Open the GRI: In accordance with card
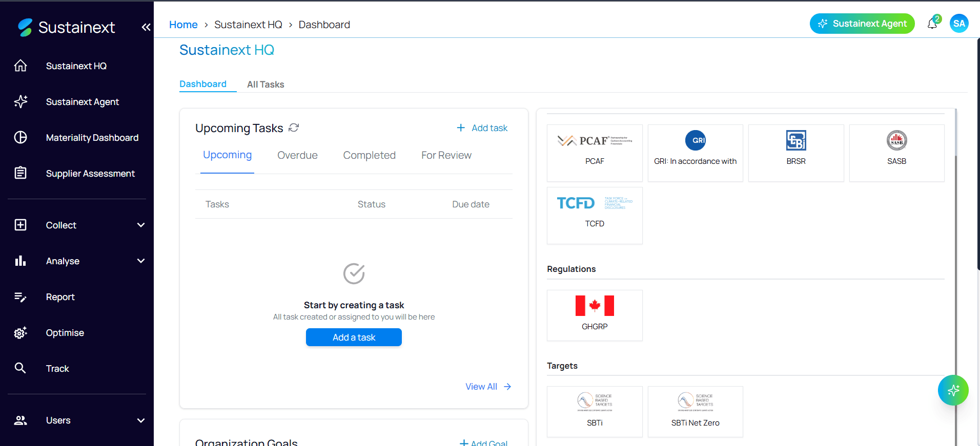The image size is (980, 446). [x=696, y=153]
